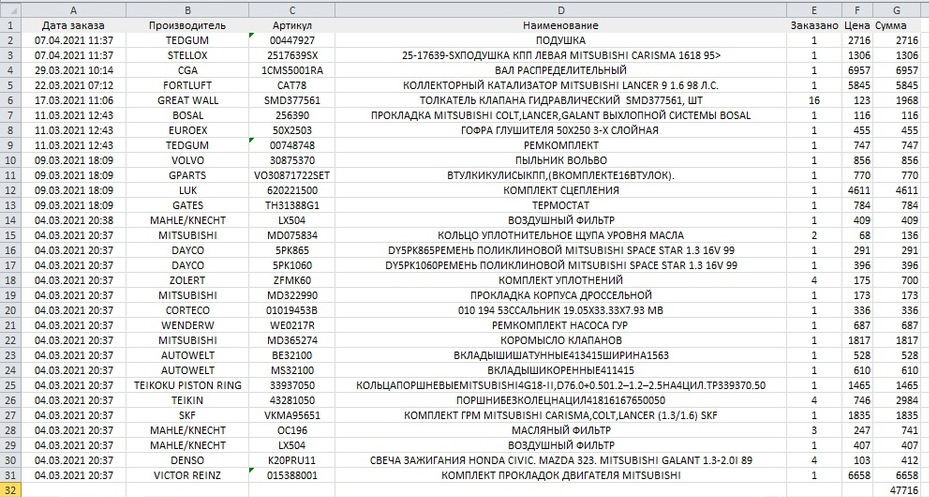Select article cell 5PK1060

tap(292, 265)
